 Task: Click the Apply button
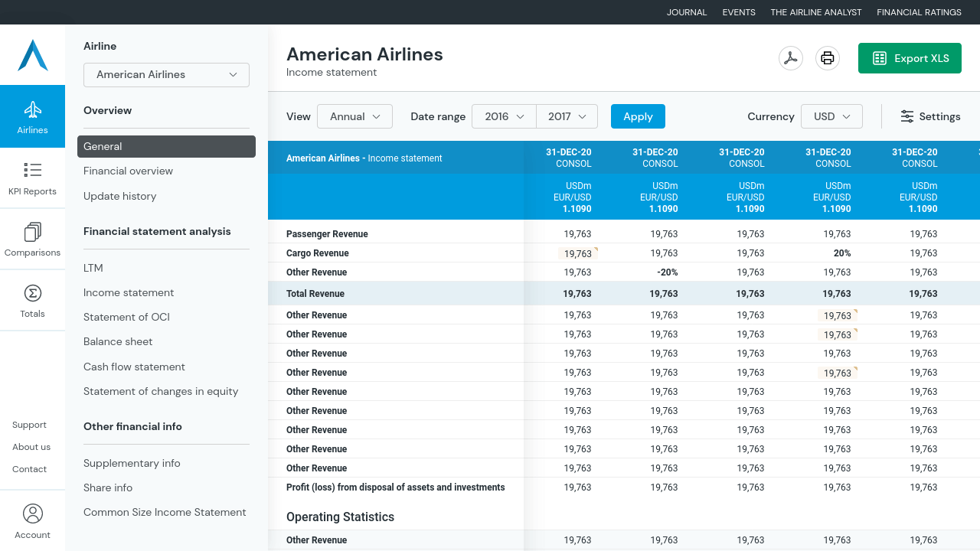tap(638, 116)
